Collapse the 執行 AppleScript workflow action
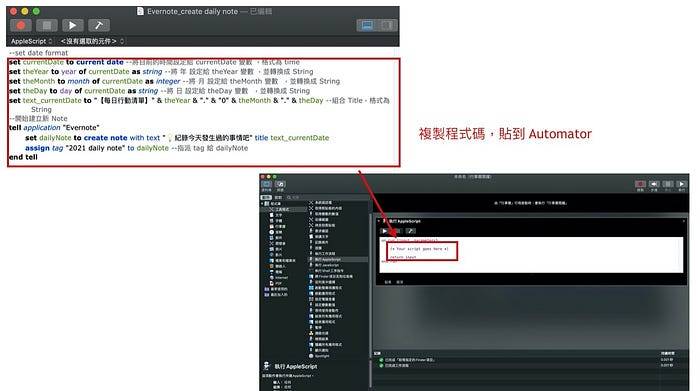The image size is (700, 391). coord(379,221)
